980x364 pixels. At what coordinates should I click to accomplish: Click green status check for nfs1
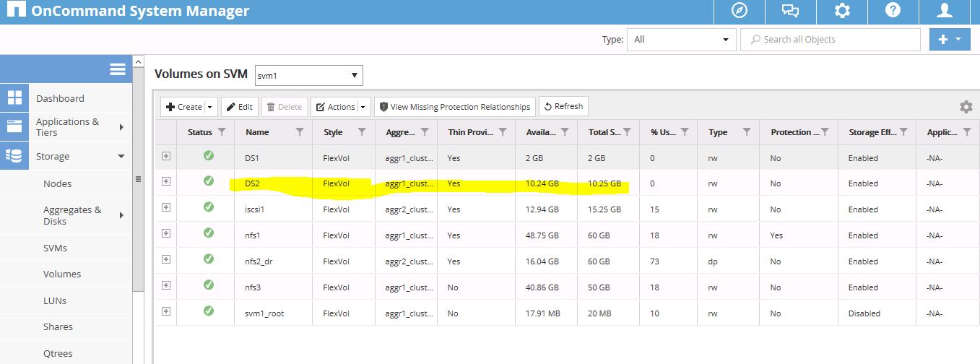click(209, 233)
